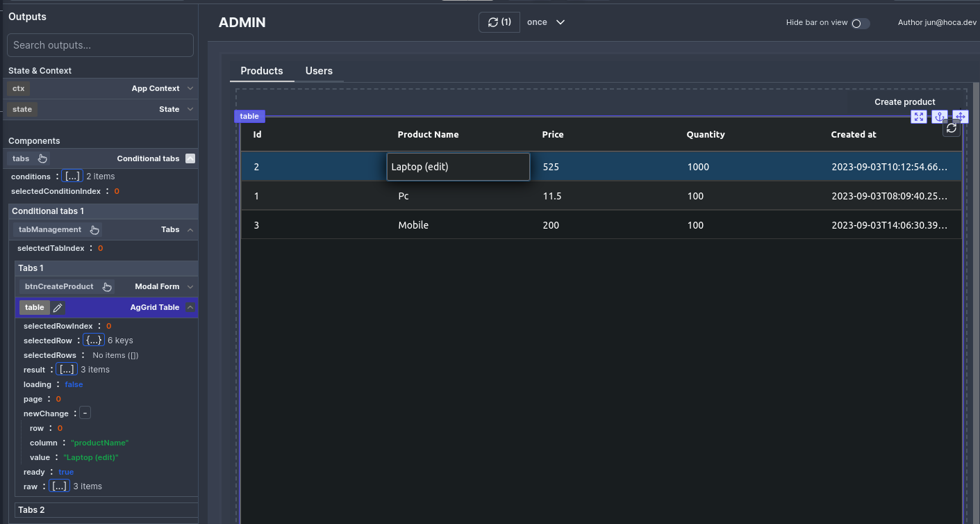The height and width of the screenshot is (524, 980).
Task: Click the fullscreen expand icon above the table
Action: point(919,116)
